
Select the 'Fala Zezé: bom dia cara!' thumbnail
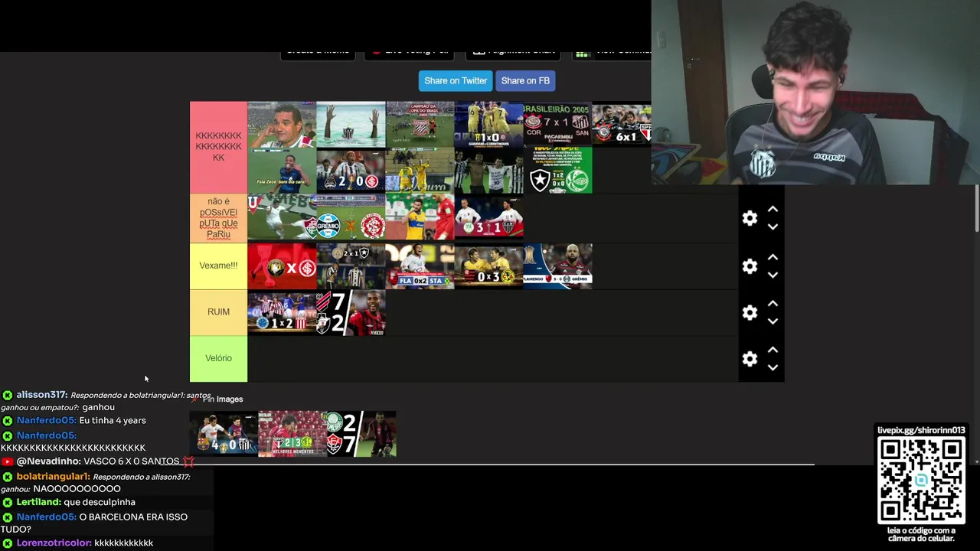pos(282,170)
